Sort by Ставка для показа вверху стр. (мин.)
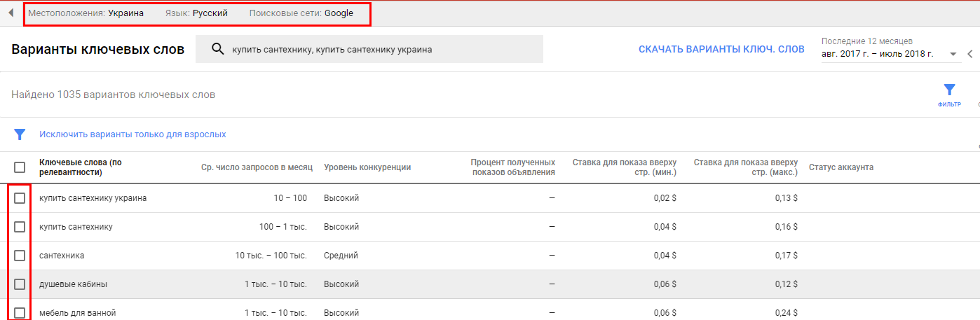 [x=625, y=167]
